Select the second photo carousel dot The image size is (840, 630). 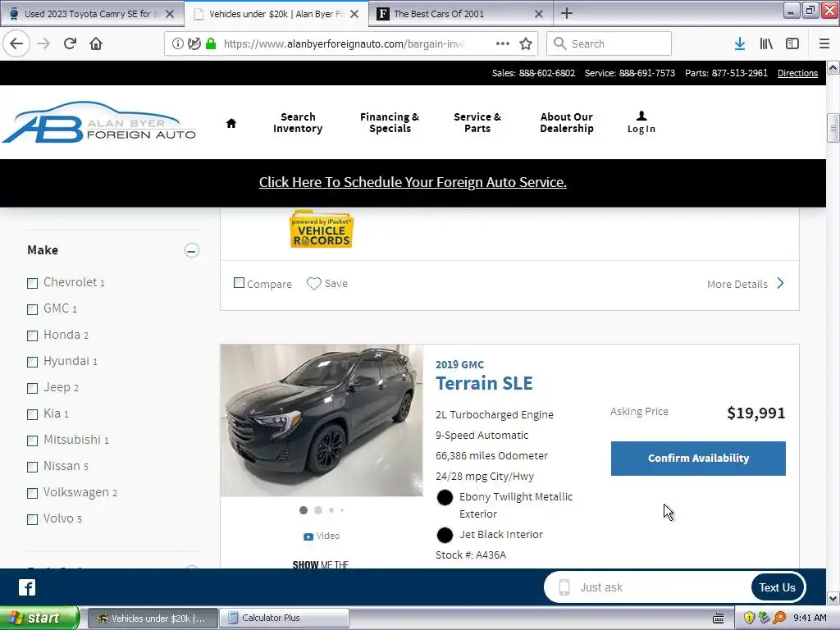tap(318, 510)
